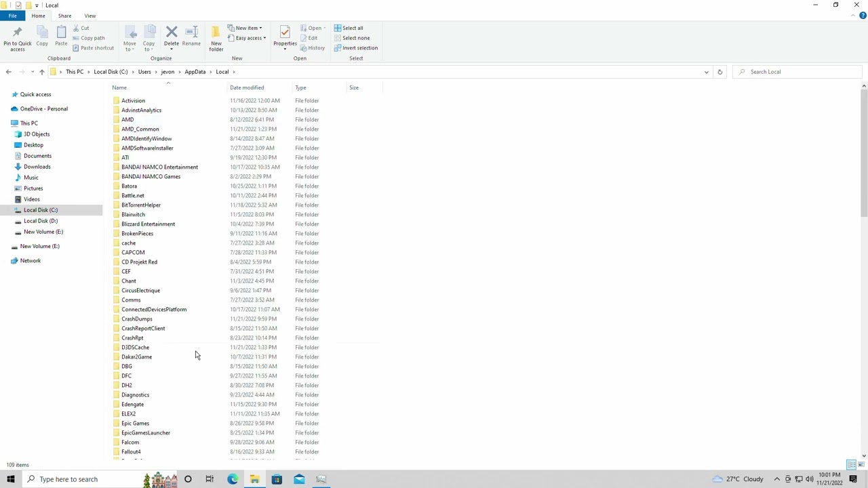The image size is (868, 488).
Task: Switch to Details view icon in status bar
Action: (850, 465)
